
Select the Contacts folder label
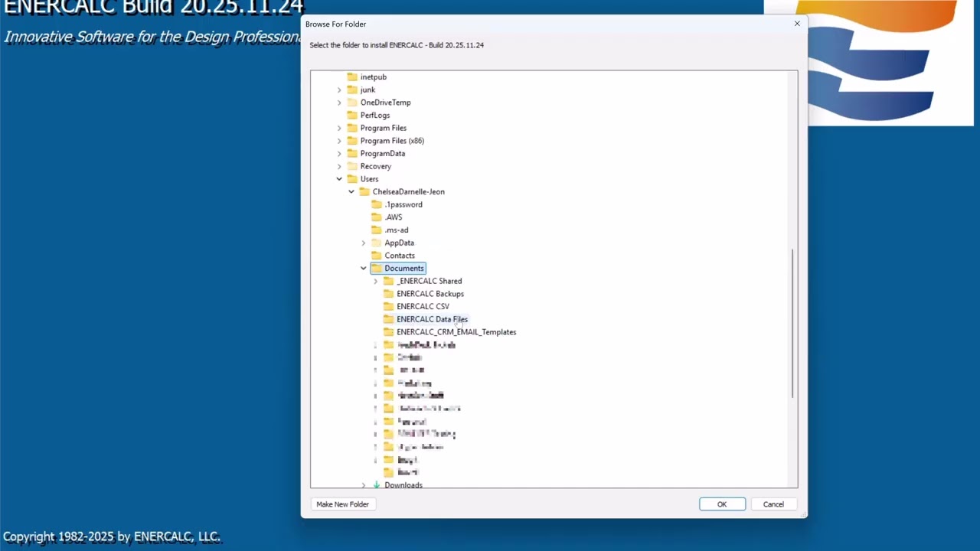(400, 256)
